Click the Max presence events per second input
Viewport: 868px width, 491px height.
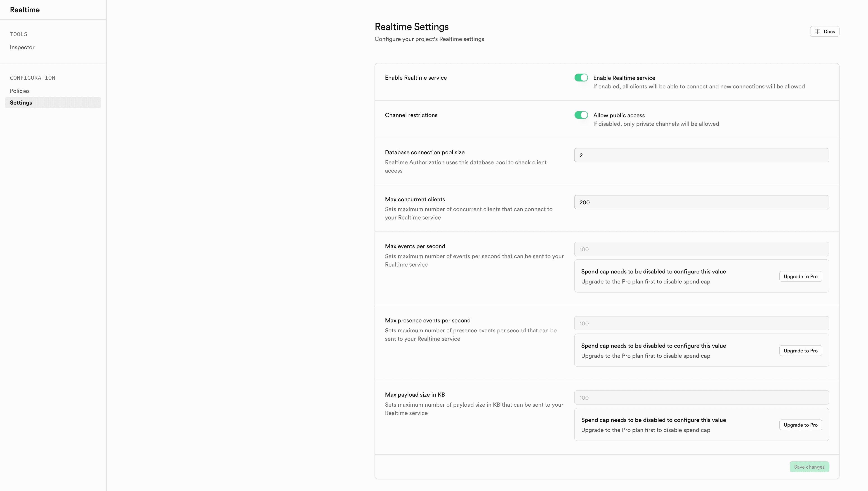point(701,323)
